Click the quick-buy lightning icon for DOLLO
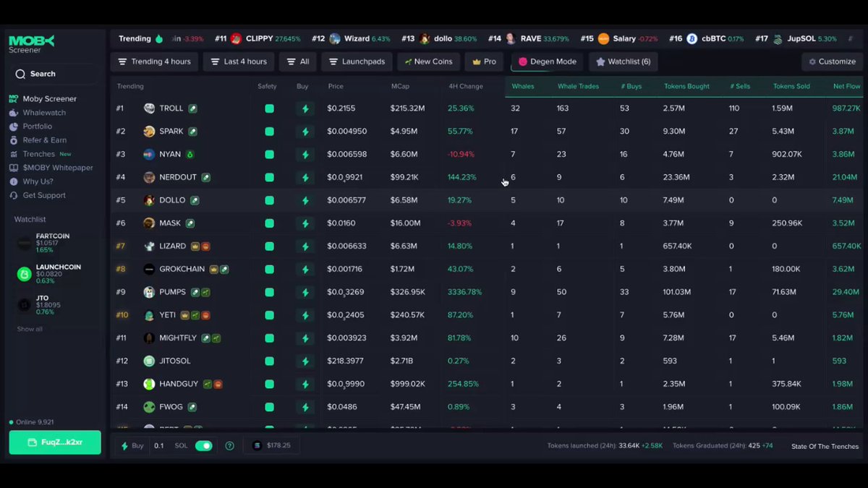This screenshot has width=868, height=488. coord(305,200)
